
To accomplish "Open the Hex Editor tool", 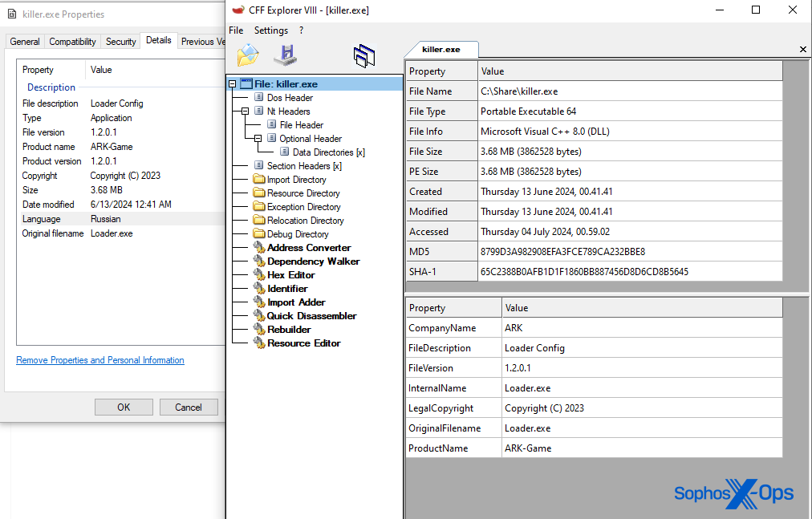I will click(291, 275).
